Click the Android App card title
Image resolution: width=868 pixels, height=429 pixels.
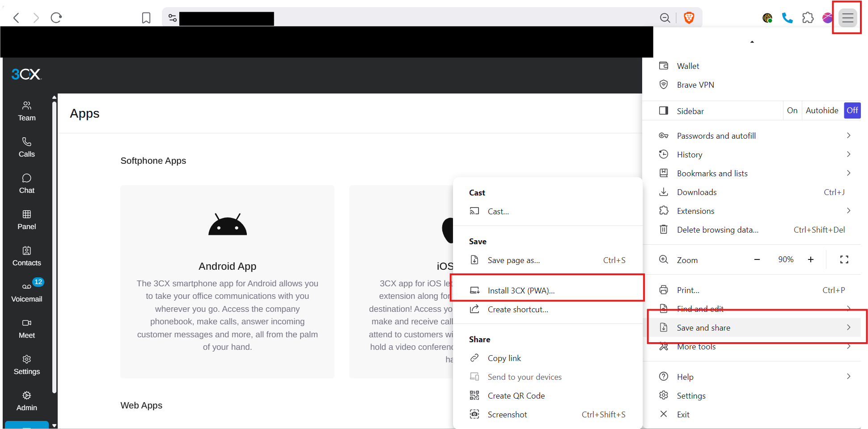228,267
